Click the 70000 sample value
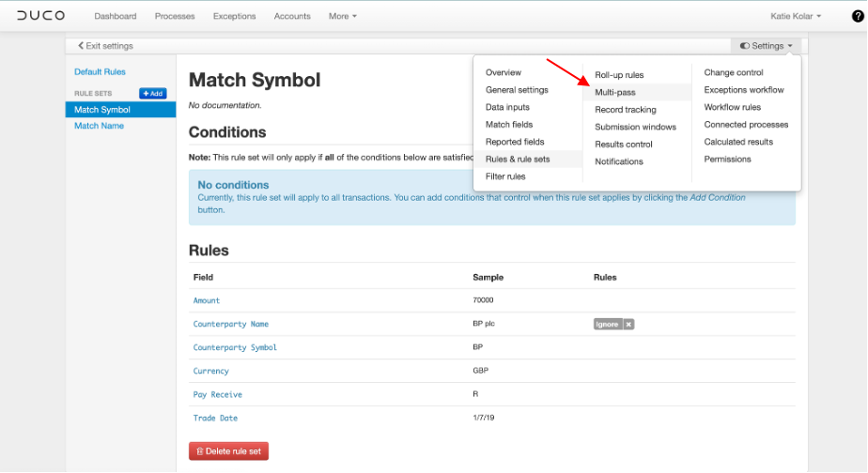868x473 pixels. tap(483, 300)
